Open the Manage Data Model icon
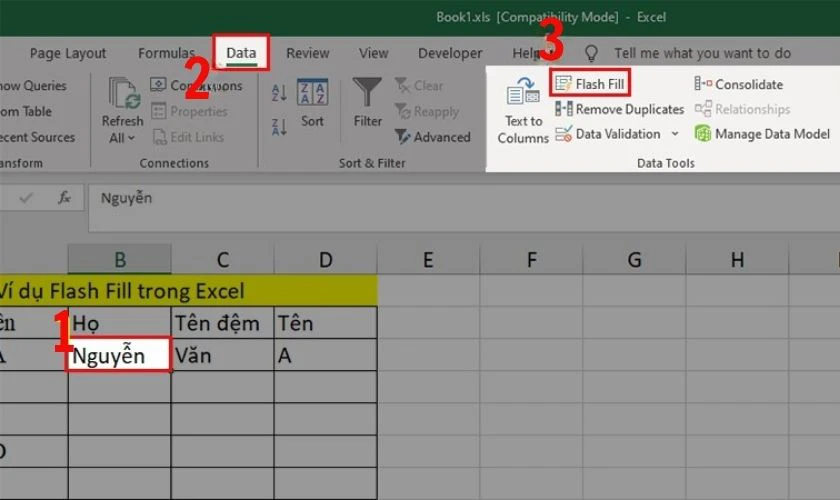This screenshot has height=500, width=840. (703, 133)
